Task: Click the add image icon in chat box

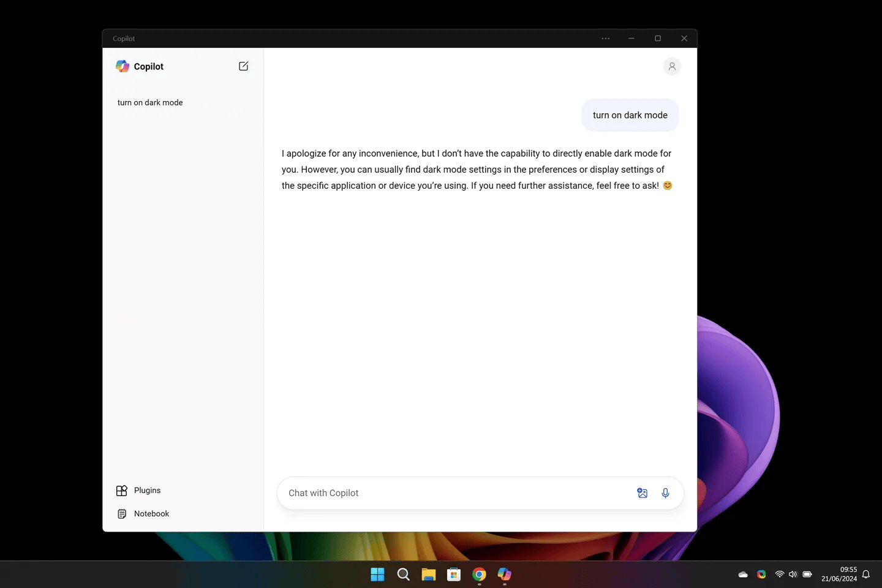Action: point(642,493)
